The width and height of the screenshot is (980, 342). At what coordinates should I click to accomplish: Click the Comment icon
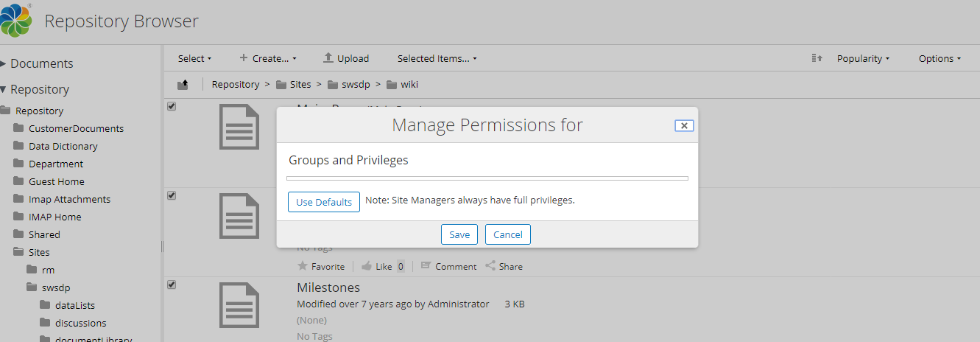pos(426,266)
